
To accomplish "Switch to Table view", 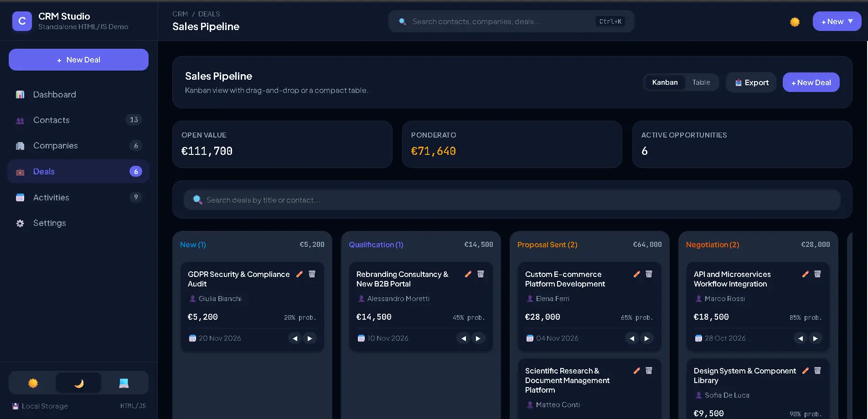I will pos(701,82).
